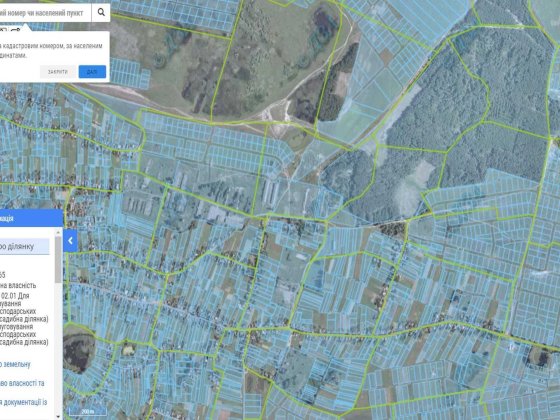
Task: Click the scrollbar up arrow in the panel
Action: [59, 232]
